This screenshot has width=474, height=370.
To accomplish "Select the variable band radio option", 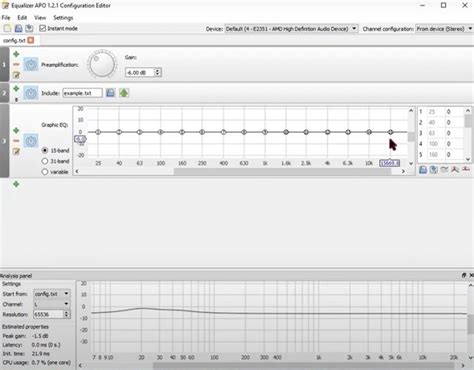I will (x=45, y=172).
